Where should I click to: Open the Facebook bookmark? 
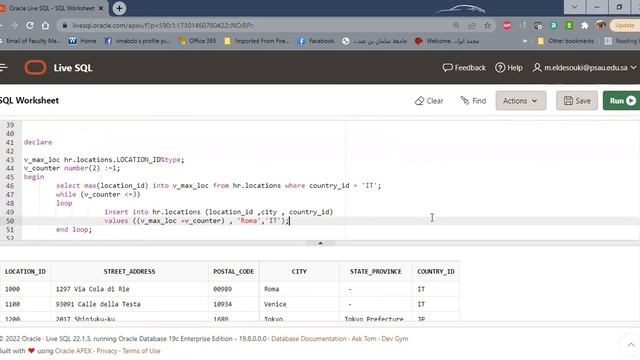[316, 41]
